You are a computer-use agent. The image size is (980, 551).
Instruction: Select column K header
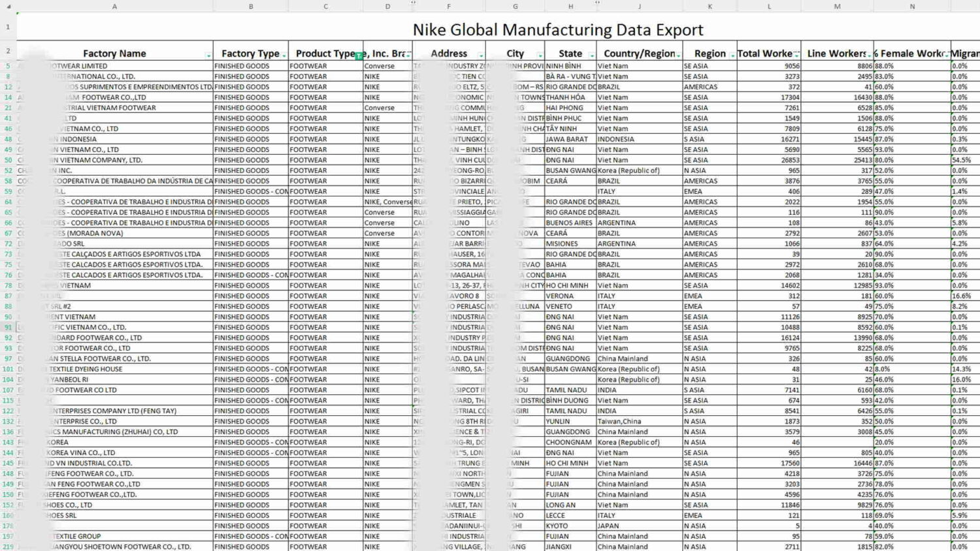pyautogui.click(x=710, y=7)
